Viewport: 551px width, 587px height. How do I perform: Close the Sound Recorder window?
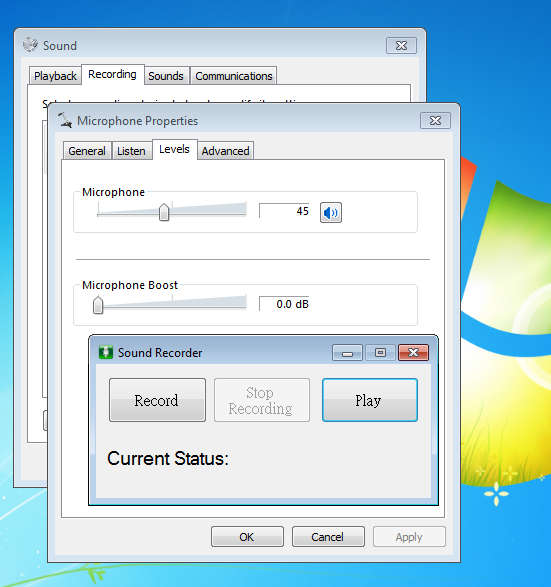pos(413,353)
